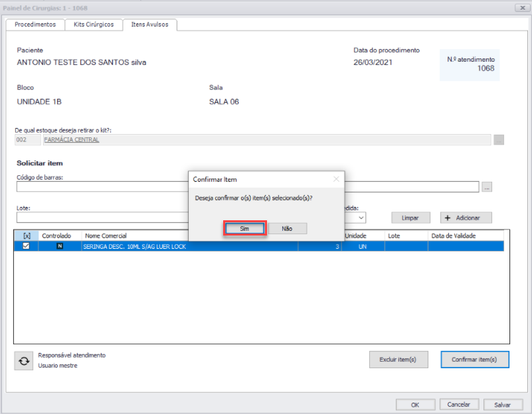Click the Adicionar button
The image size is (532, 414).
(466, 218)
